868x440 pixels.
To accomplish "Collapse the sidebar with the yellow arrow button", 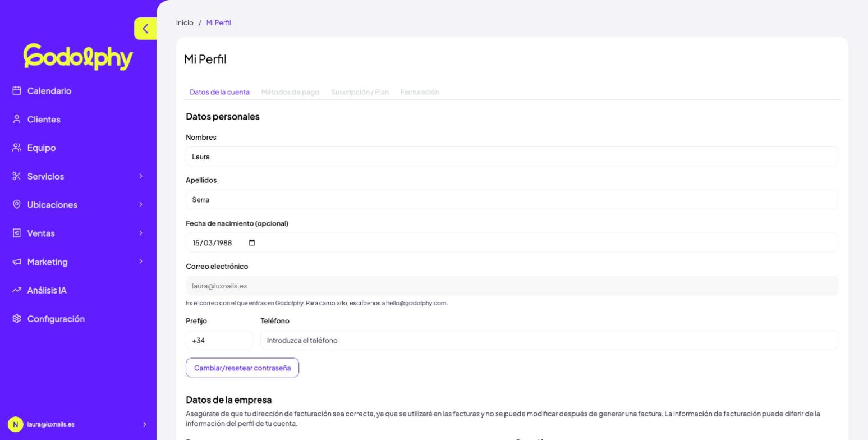I will [145, 29].
